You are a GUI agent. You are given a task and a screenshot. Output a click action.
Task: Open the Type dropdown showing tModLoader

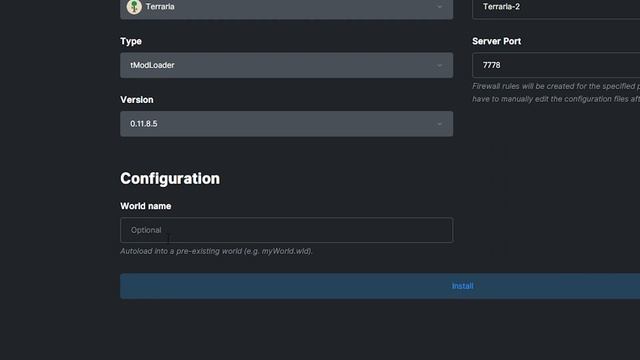(x=287, y=65)
